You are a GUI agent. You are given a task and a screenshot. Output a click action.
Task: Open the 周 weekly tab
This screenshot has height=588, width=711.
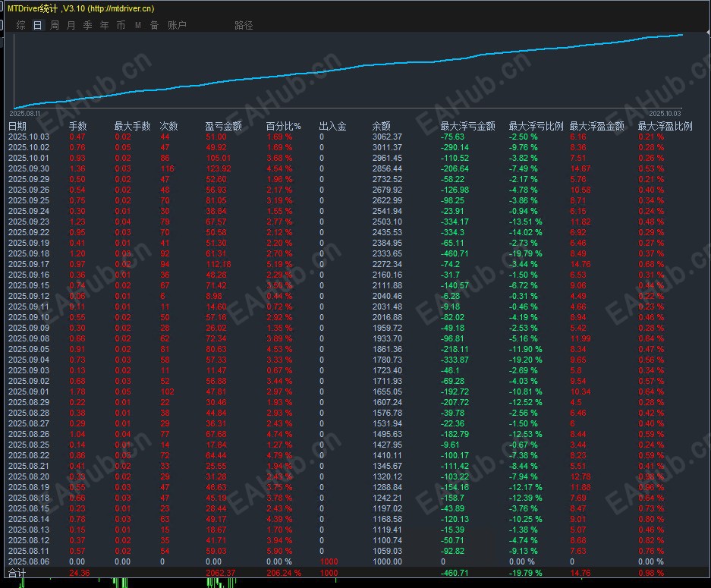55,25
